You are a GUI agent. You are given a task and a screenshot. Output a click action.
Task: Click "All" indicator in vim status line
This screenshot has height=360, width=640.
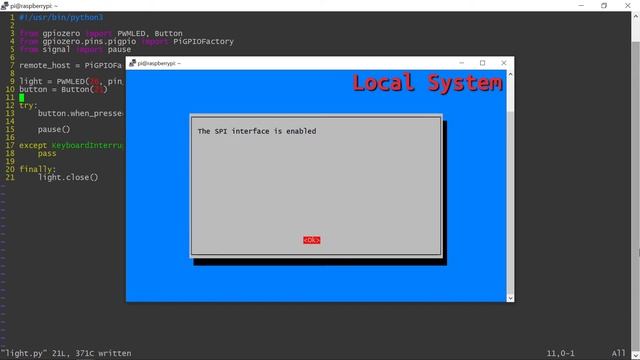coord(618,353)
